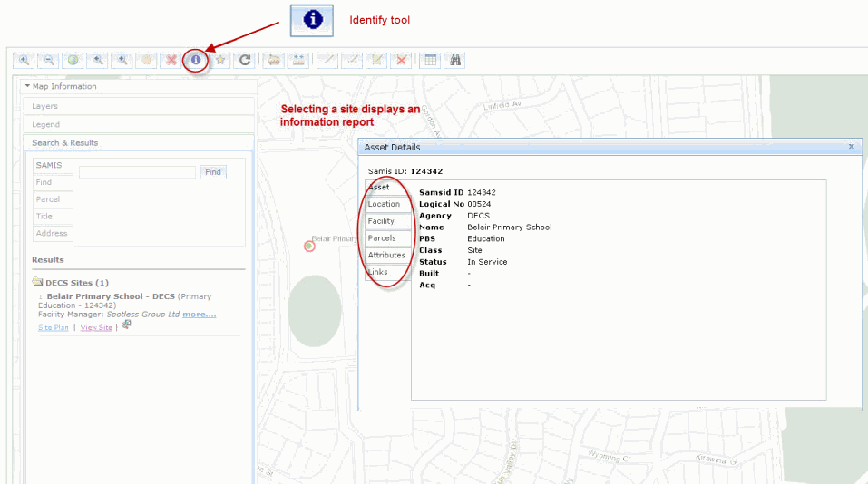Click the Samis ID: 124342 header
This screenshot has height=484, width=868.
click(x=405, y=171)
